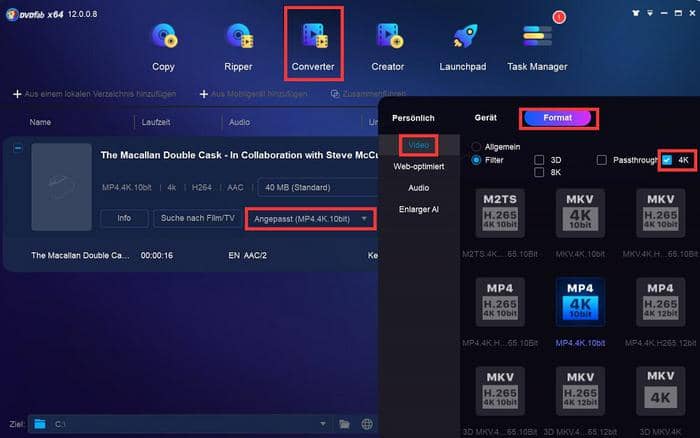Click the red notification badge

559,17
